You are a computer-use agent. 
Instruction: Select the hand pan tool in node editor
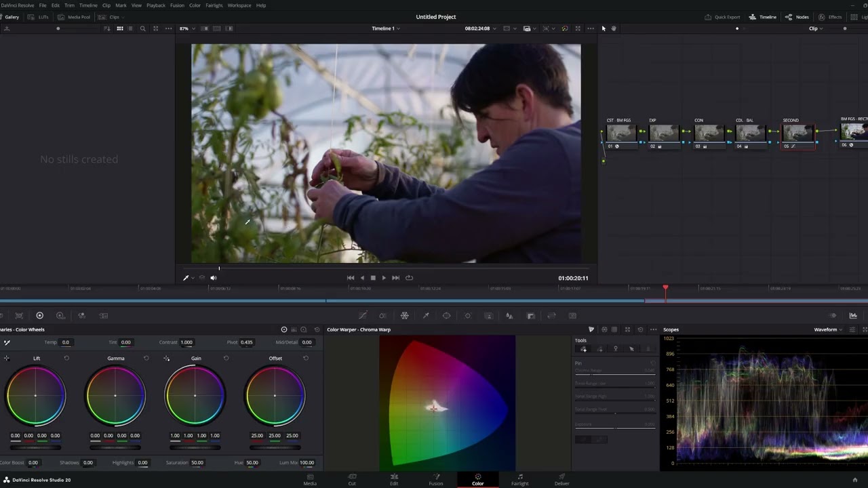tap(614, 28)
